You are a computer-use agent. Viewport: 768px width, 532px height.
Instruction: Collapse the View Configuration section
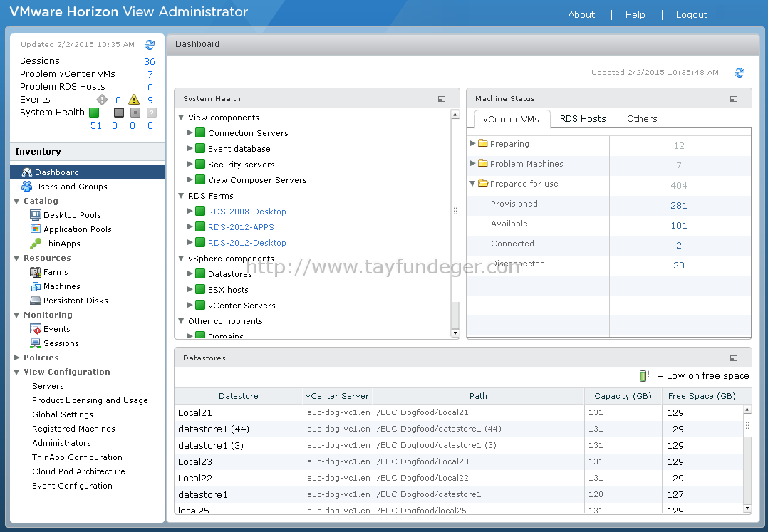click(x=16, y=372)
